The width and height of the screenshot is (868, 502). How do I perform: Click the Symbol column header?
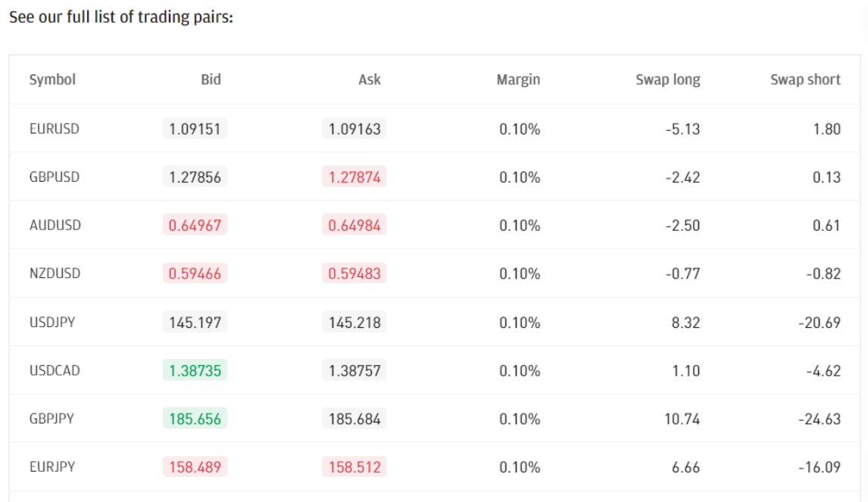click(x=52, y=80)
